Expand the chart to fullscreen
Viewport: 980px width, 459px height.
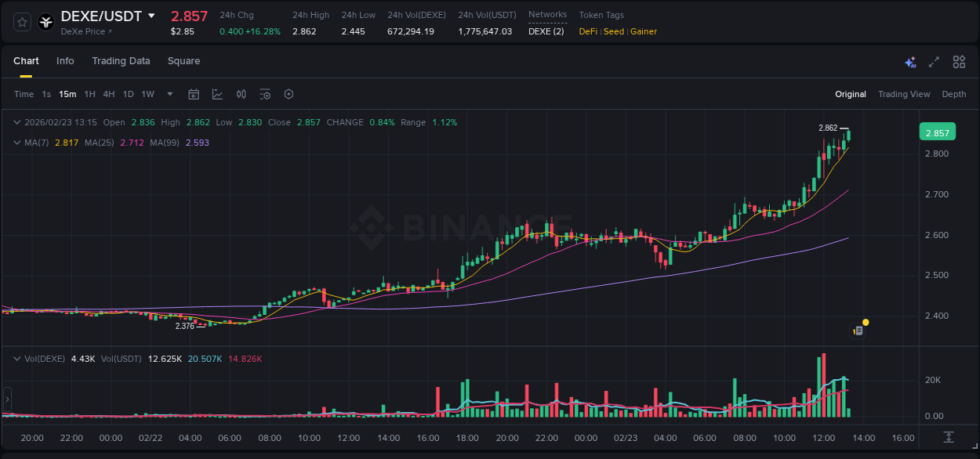[933, 61]
